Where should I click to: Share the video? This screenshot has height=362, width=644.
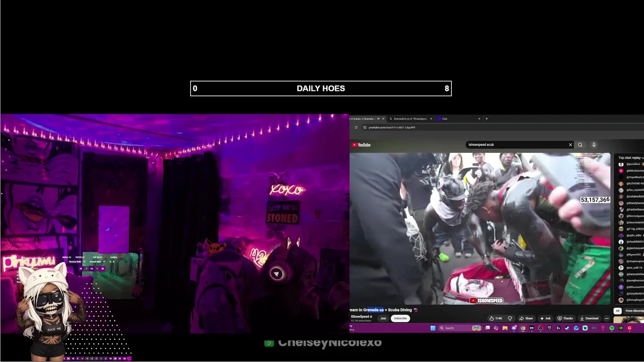[x=526, y=318]
